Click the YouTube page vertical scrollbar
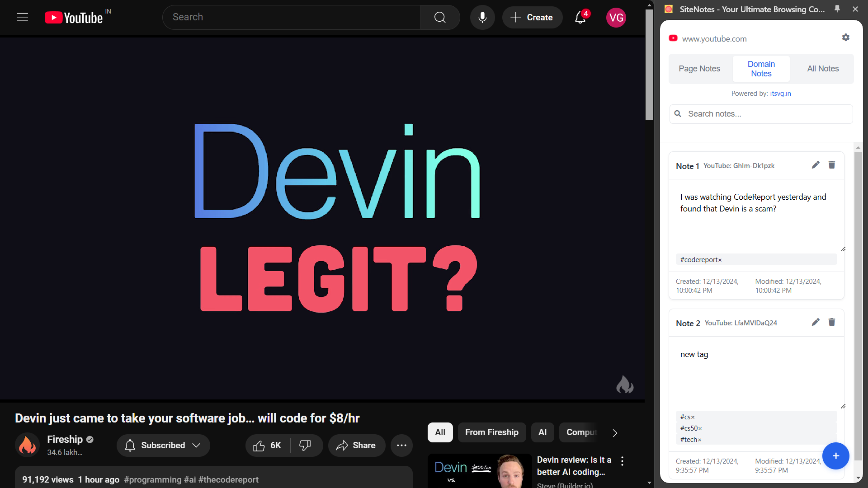 pos(649,65)
